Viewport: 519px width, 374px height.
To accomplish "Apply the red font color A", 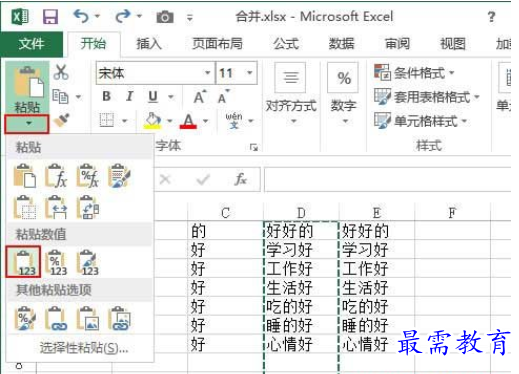I will point(188,121).
